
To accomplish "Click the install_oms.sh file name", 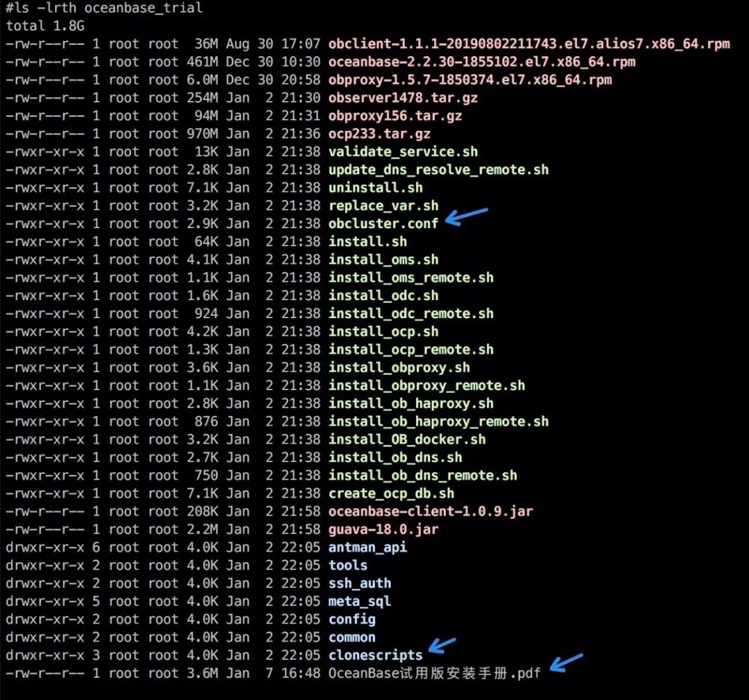I will pyautogui.click(x=383, y=260).
